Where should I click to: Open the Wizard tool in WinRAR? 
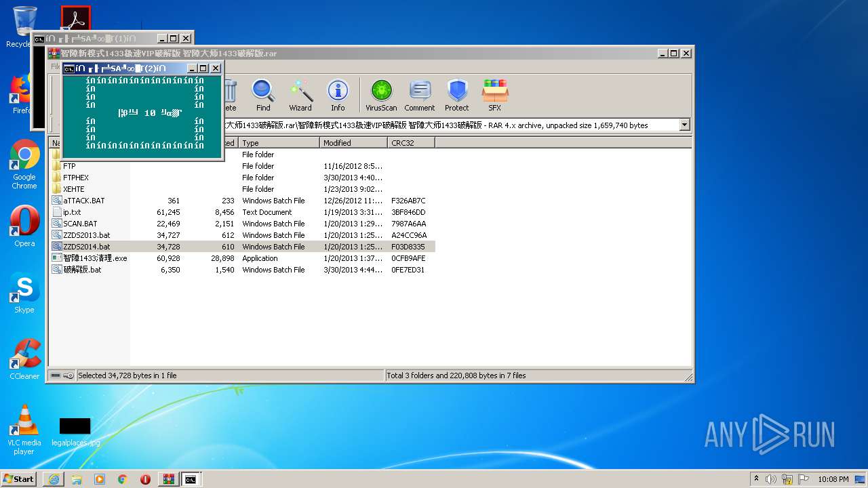(x=300, y=95)
